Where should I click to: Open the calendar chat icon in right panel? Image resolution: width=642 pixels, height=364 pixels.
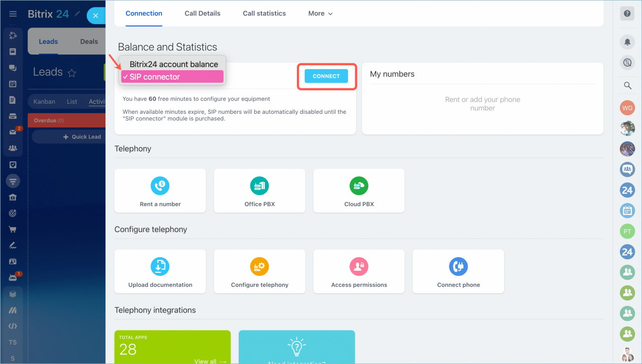coord(627,211)
